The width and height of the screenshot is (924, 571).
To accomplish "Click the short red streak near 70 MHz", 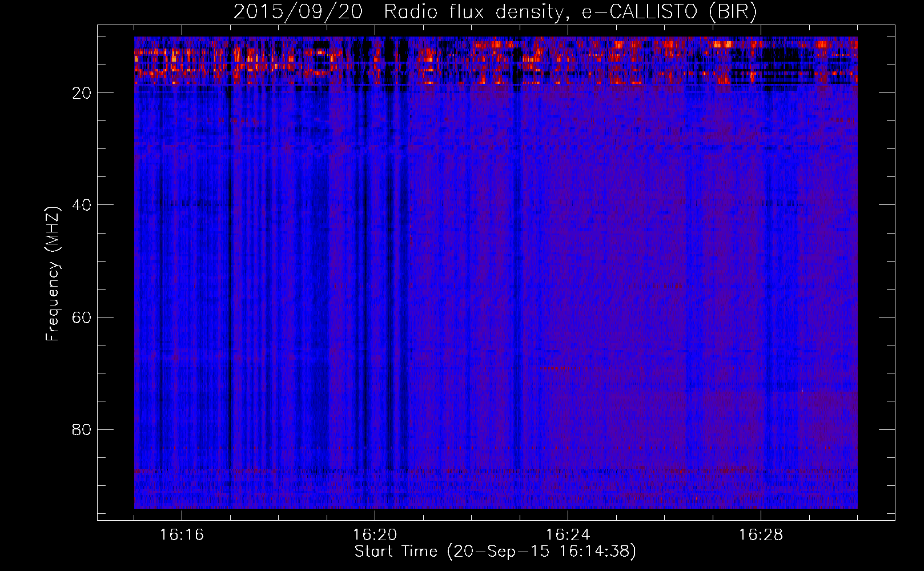I will click(557, 369).
